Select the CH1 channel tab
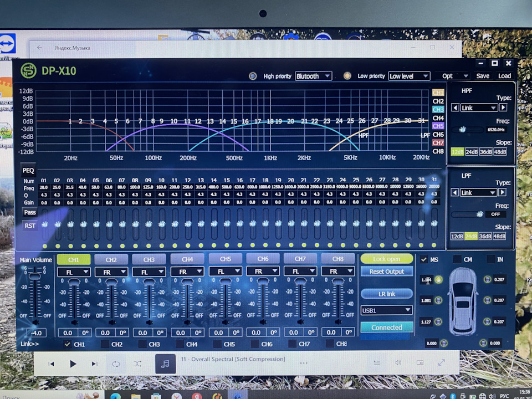The width and height of the screenshot is (532, 399). click(74, 259)
